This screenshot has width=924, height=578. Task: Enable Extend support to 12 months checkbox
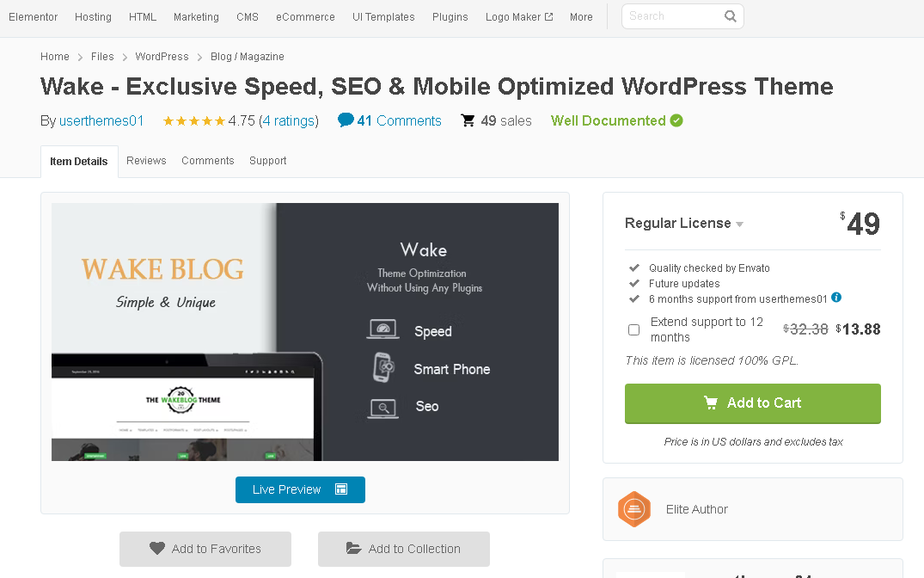coord(633,329)
